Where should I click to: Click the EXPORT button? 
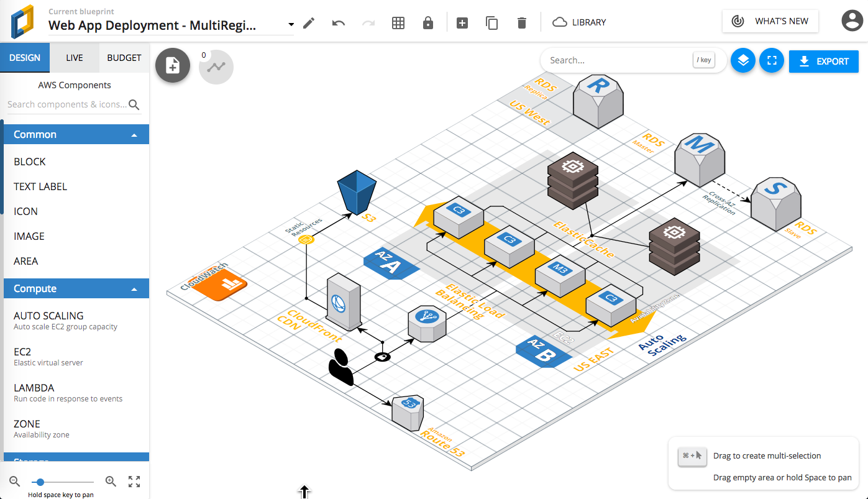(824, 62)
